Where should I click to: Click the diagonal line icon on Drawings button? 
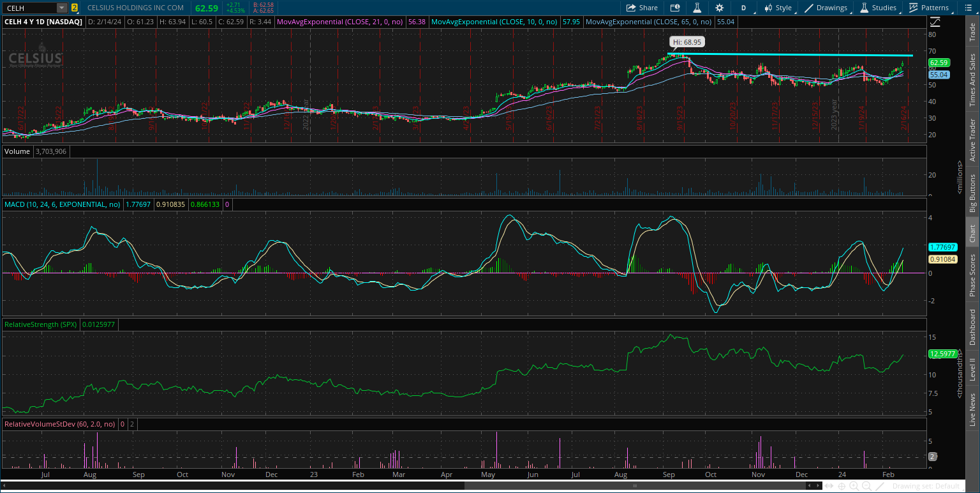pyautogui.click(x=809, y=8)
